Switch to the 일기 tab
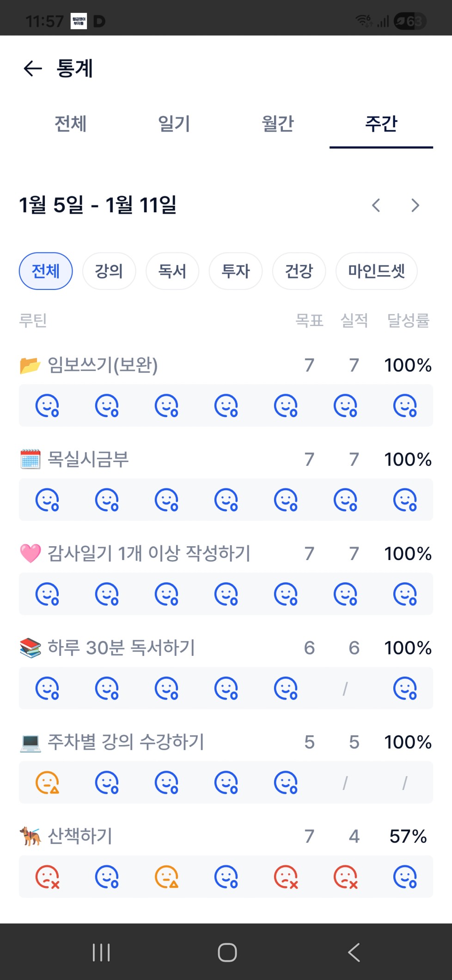This screenshot has height=980, width=452. (x=174, y=123)
